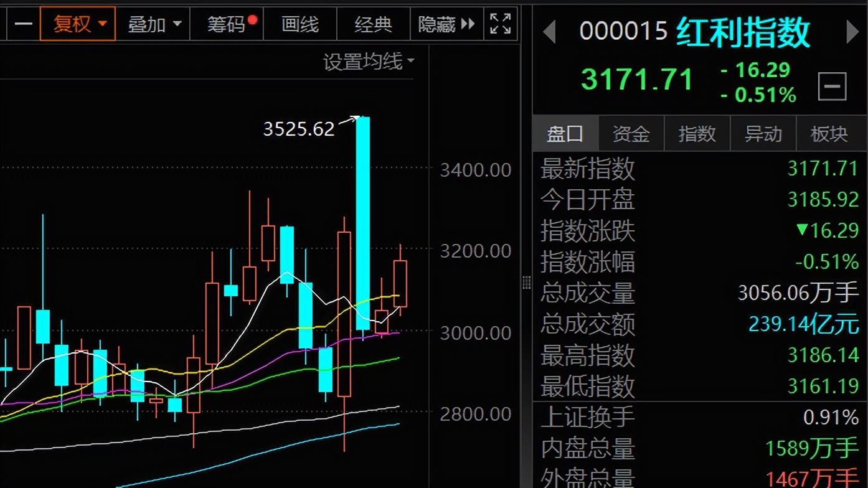Image resolution: width=868 pixels, height=488 pixels.
Task: Click the 画线 draw line button
Action: (300, 24)
